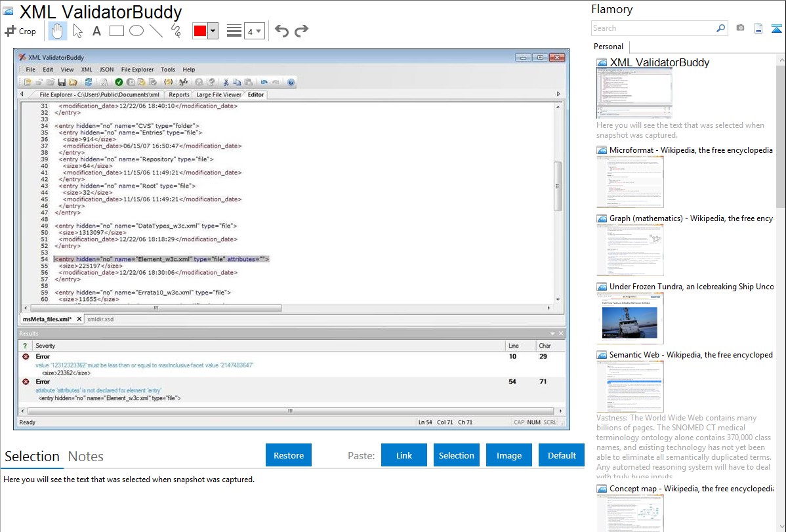Click the save floppy disk icon
The image size is (786, 532).
(x=62, y=82)
